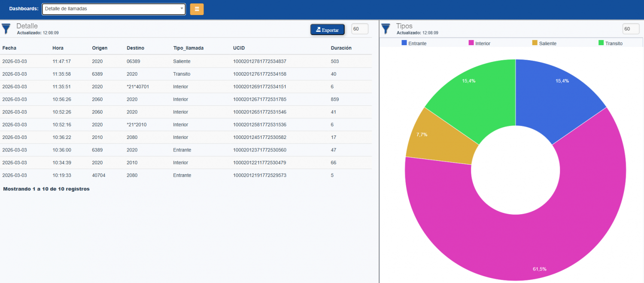Open the filter funnel icon on Detalle panel
Viewport: 644px width, 283px height.
[x=6, y=28]
